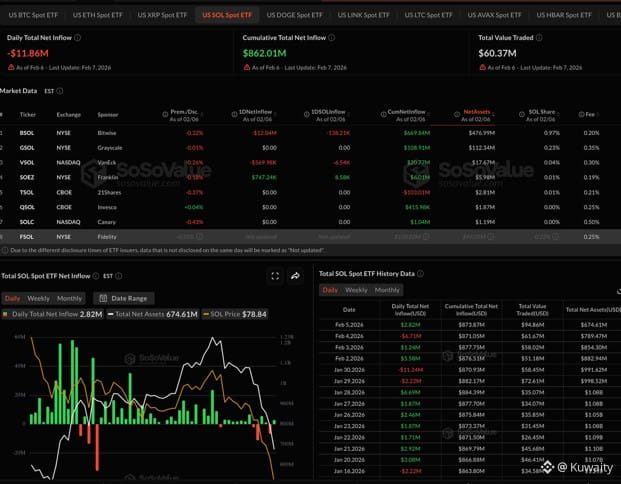The height and width of the screenshot is (484, 621).
Task: Click info icon beside Market Data EST
Action: 60,91
